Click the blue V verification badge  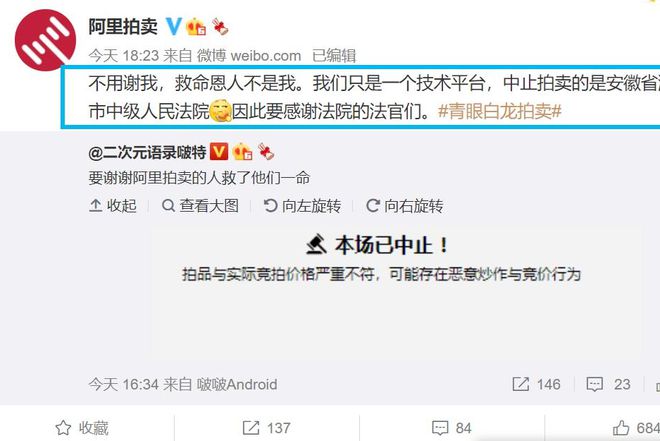point(173,27)
